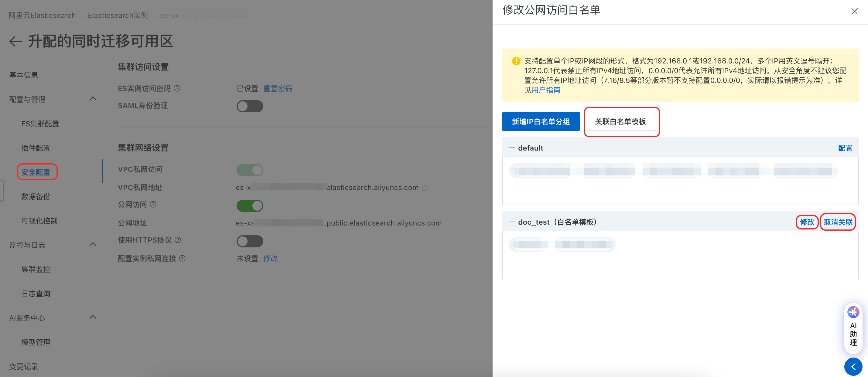Click 新增IP白名单分组 button
The height and width of the screenshot is (377, 868).
[x=541, y=122]
